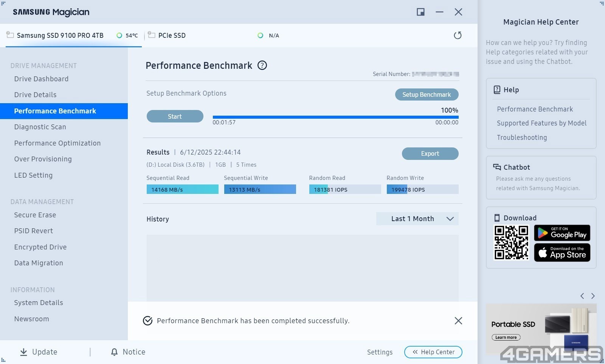Refresh the drive list with the reload icon

(x=458, y=35)
